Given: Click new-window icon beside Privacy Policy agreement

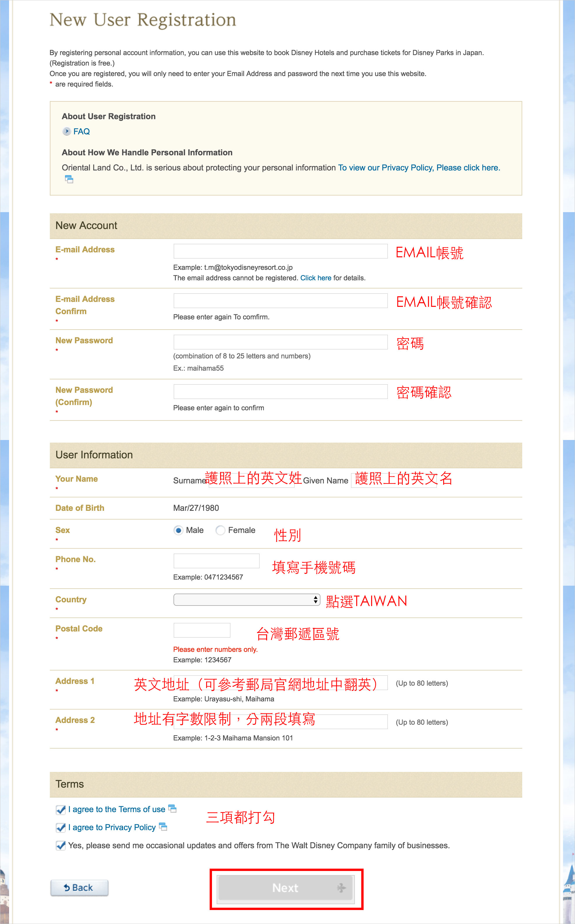Looking at the screenshot, I should pyautogui.click(x=163, y=826).
